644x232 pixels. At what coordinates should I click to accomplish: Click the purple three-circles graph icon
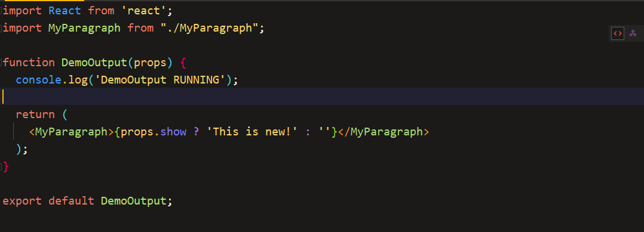pyautogui.click(x=633, y=33)
